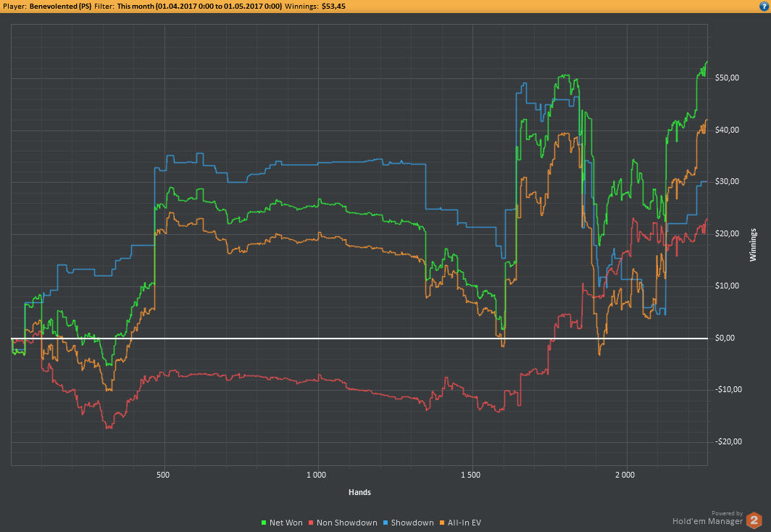Viewport: 771px width, 532px height.
Task: Click the 1 500 hands axis label
Action: [x=470, y=475]
